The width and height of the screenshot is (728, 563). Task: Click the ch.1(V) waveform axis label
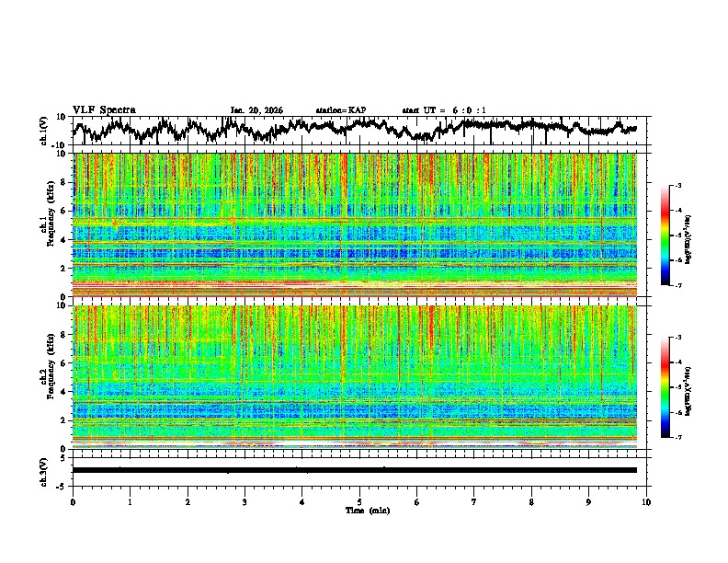coord(44,131)
